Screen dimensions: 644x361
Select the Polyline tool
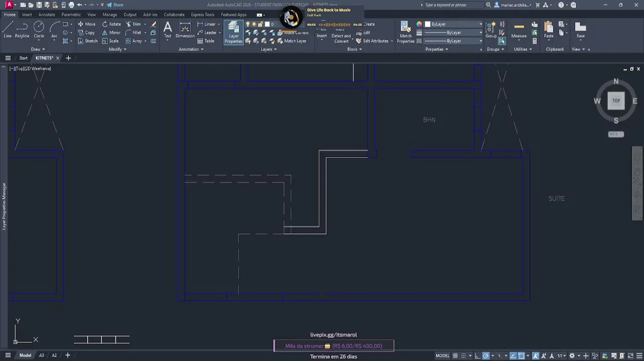(22, 30)
